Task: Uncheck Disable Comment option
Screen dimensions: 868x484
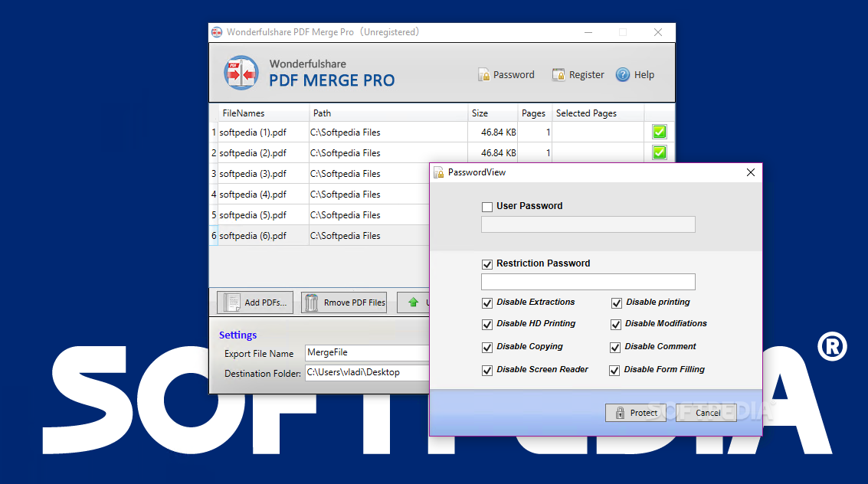Action: pos(615,348)
